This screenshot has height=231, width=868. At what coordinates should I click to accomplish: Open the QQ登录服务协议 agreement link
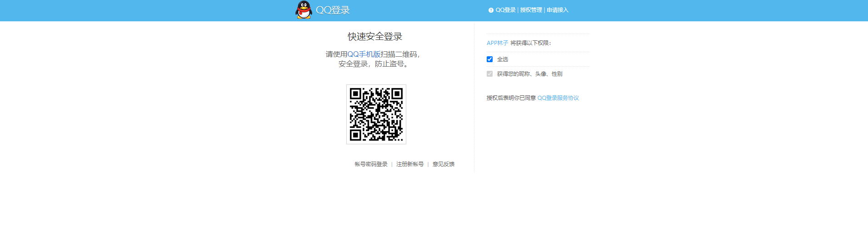coord(558,98)
